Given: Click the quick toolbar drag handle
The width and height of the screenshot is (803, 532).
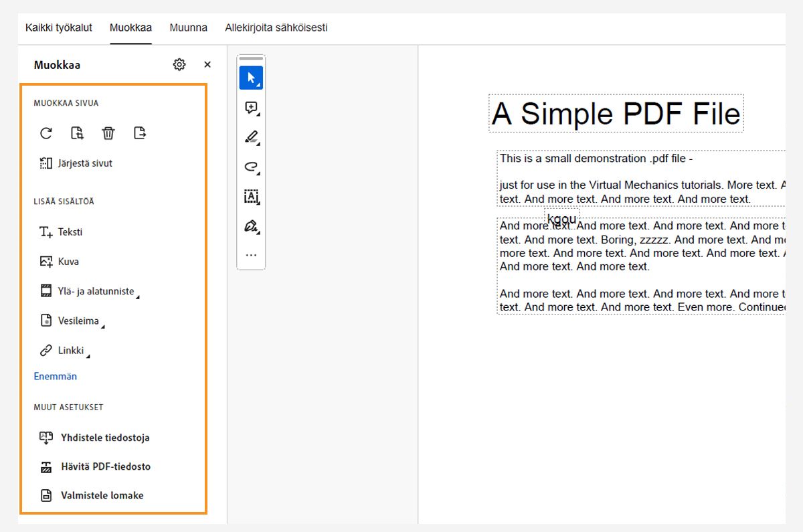Looking at the screenshot, I should pos(251,59).
